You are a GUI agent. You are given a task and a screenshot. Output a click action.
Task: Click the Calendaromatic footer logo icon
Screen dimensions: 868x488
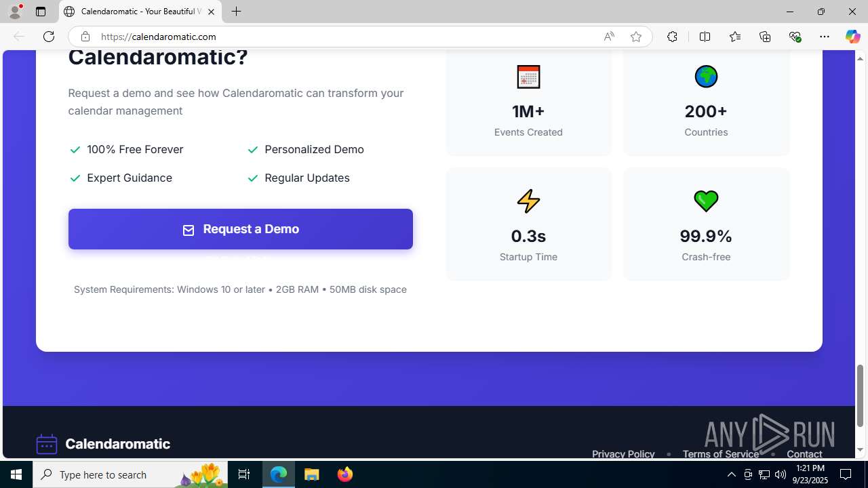pos(46,444)
